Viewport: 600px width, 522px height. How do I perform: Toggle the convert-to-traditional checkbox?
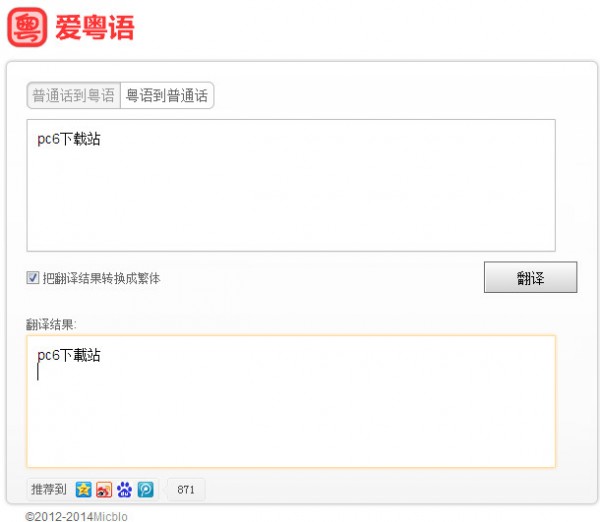(33, 278)
